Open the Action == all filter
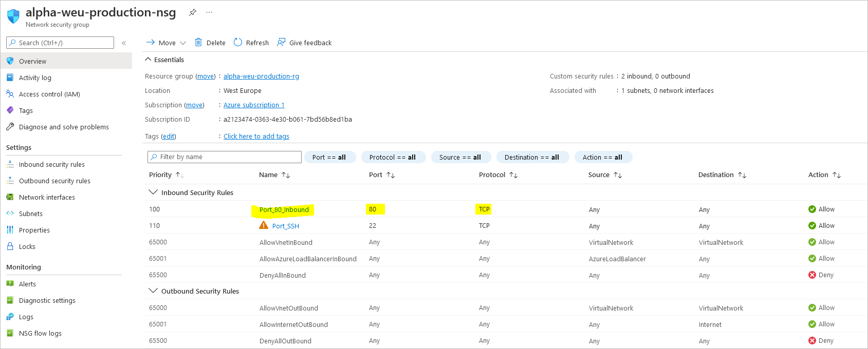The image size is (868, 349). [603, 157]
